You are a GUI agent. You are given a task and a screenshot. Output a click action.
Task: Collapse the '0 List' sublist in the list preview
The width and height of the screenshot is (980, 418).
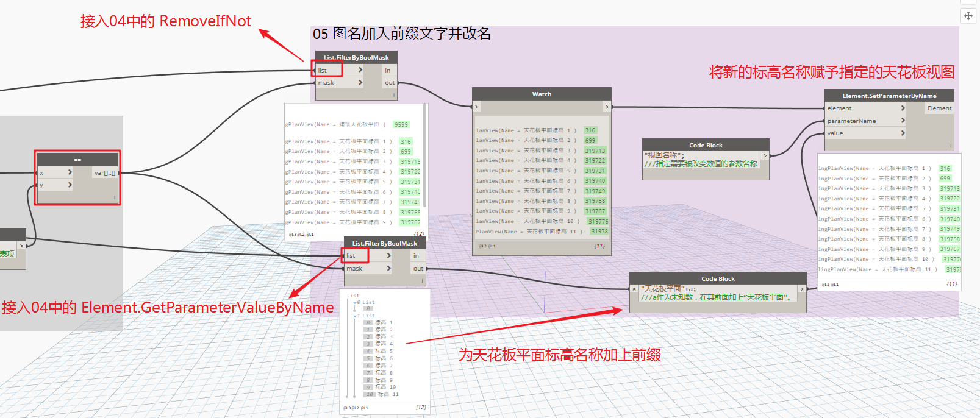coord(354,302)
